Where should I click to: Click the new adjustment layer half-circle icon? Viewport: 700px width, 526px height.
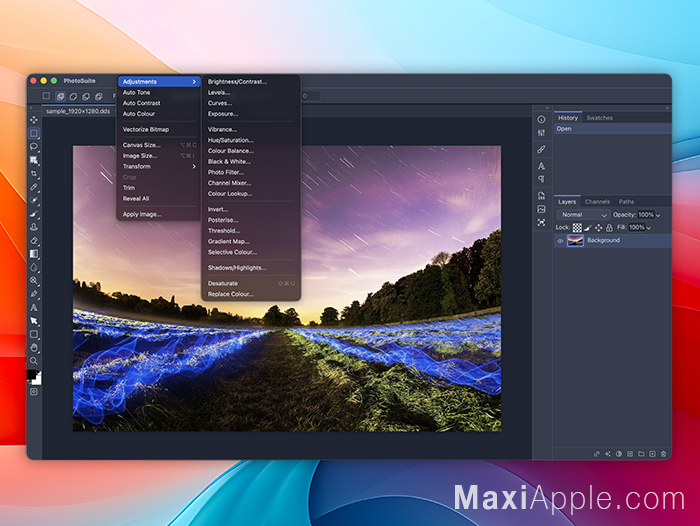tap(619, 454)
